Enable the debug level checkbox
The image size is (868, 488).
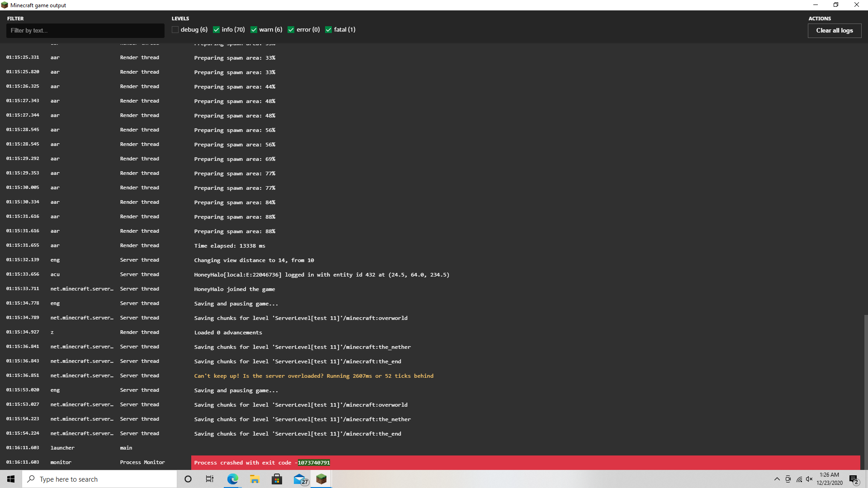click(175, 30)
